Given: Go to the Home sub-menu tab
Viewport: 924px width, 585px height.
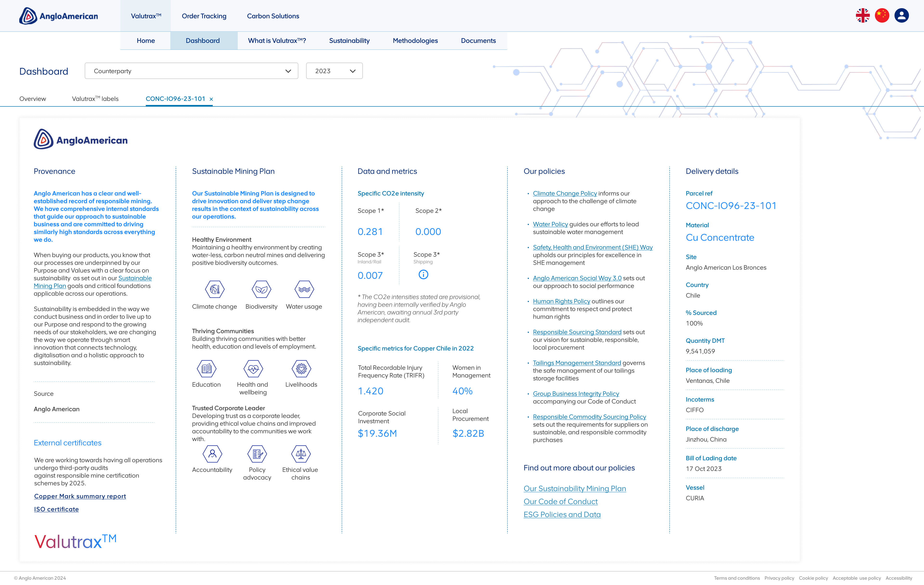Looking at the screenshot, I should coord(146,41).
